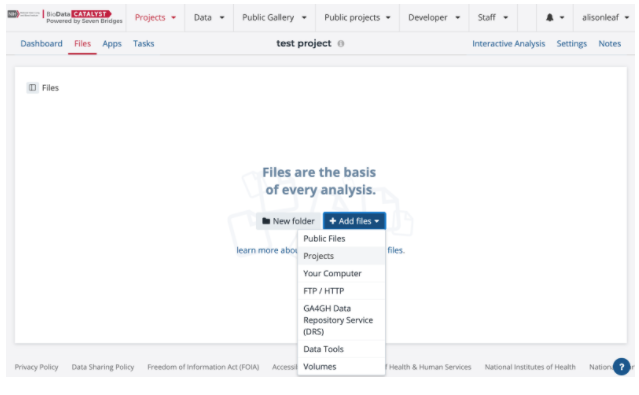This screenshot has width=639, height=395.
Task: Switch to the Dashboard tab
Action: (42, 44)
